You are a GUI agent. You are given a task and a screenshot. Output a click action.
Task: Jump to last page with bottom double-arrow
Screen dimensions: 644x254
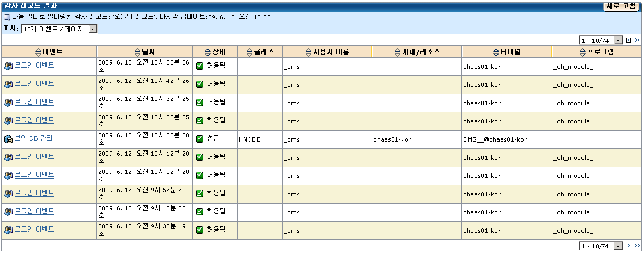coord(637,246)
